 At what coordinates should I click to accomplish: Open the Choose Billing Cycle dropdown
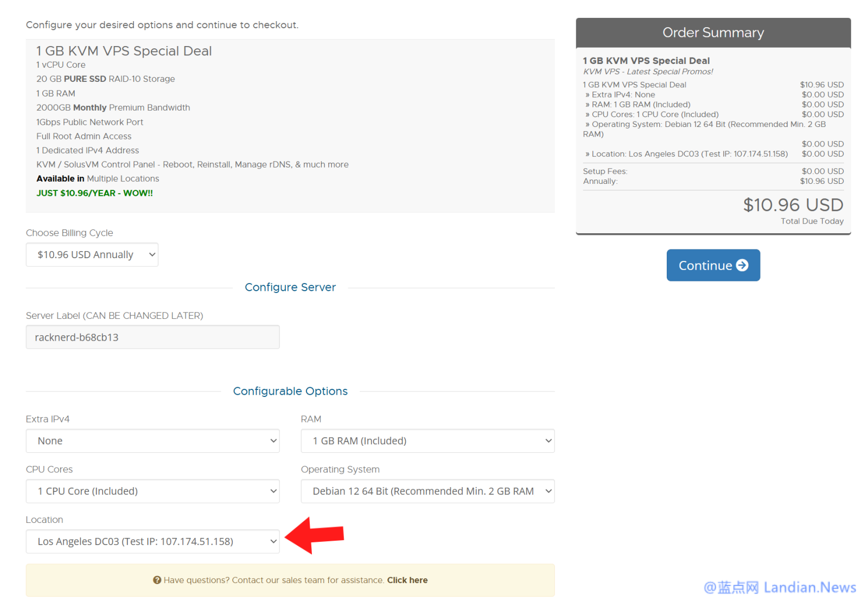point(92,255)
